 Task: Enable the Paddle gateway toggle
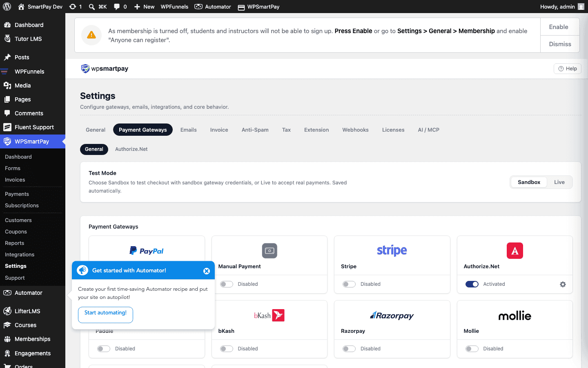click(x=104, y=349)
